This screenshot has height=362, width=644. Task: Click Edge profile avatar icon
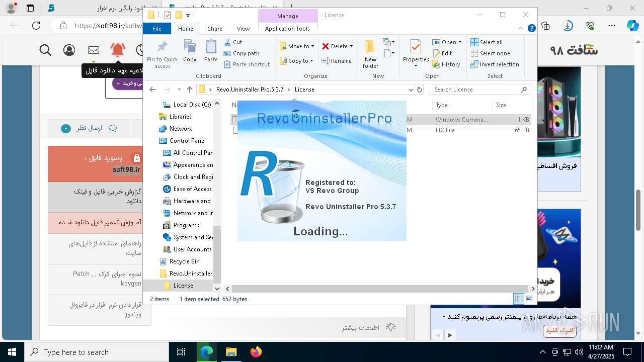coord(11,8)
